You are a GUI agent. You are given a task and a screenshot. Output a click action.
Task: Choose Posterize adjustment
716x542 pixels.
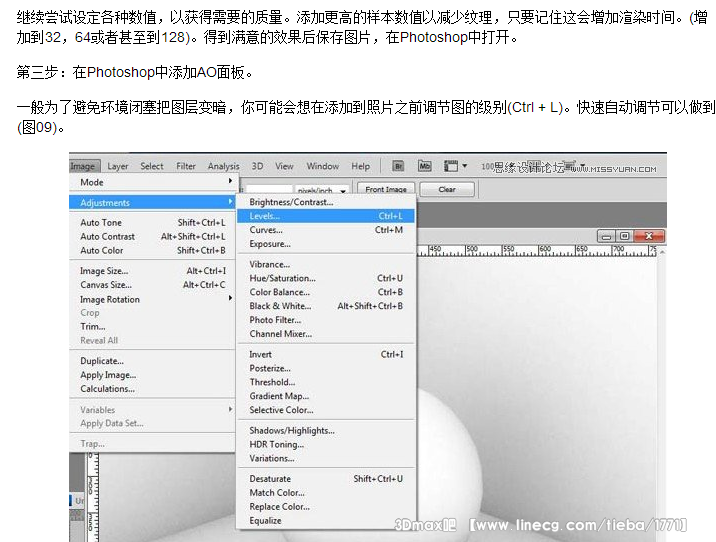click(x=326, y=368)
